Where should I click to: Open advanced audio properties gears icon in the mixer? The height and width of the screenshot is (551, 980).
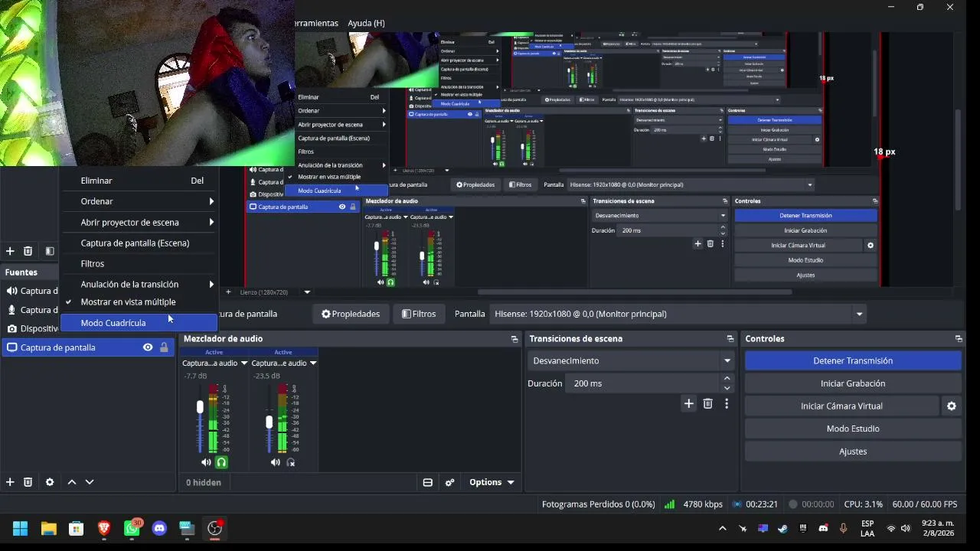(x=450, y=482)
